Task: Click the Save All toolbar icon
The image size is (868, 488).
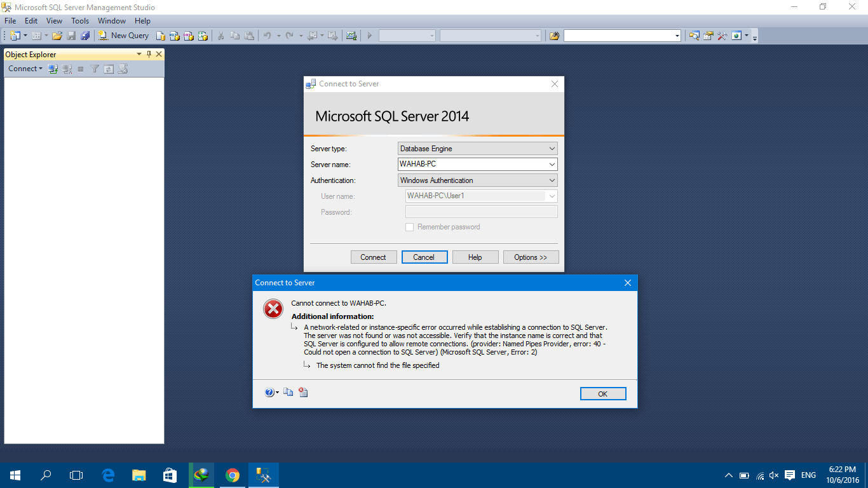Action: 85,36
